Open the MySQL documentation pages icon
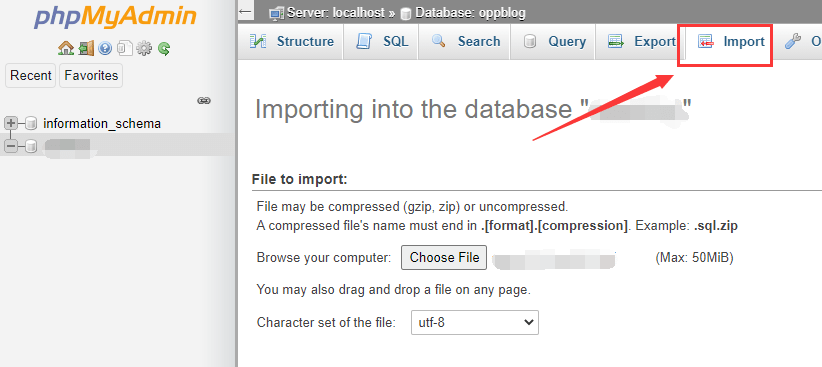This screenshot has height=367, width=822. (x=124, y=49)
